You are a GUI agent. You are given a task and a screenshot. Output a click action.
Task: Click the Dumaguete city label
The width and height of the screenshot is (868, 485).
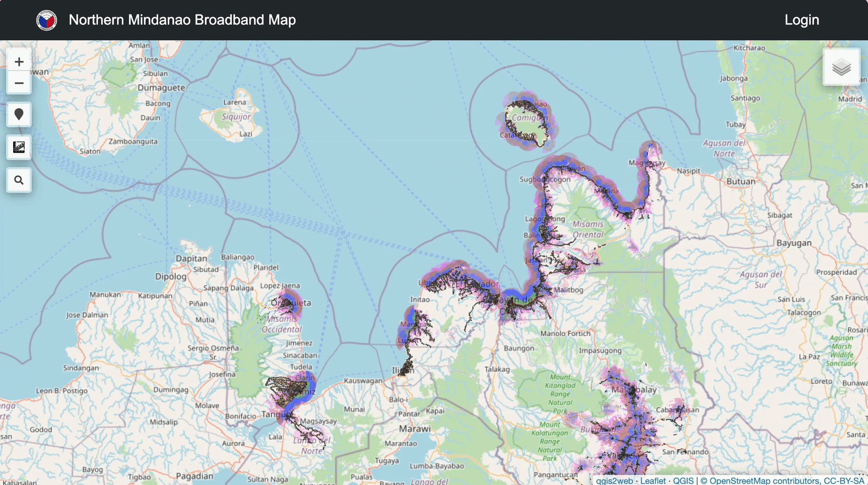coord(161,88)
